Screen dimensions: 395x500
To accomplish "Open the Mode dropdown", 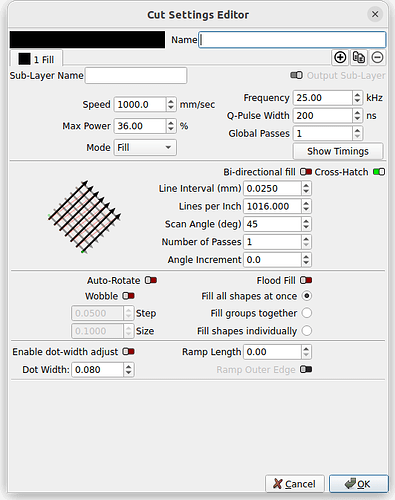I will tap(145, 147).
